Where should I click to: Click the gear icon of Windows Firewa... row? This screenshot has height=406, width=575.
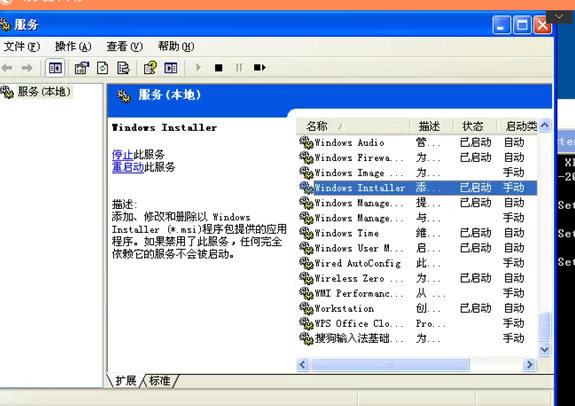[x=306, y=157]
